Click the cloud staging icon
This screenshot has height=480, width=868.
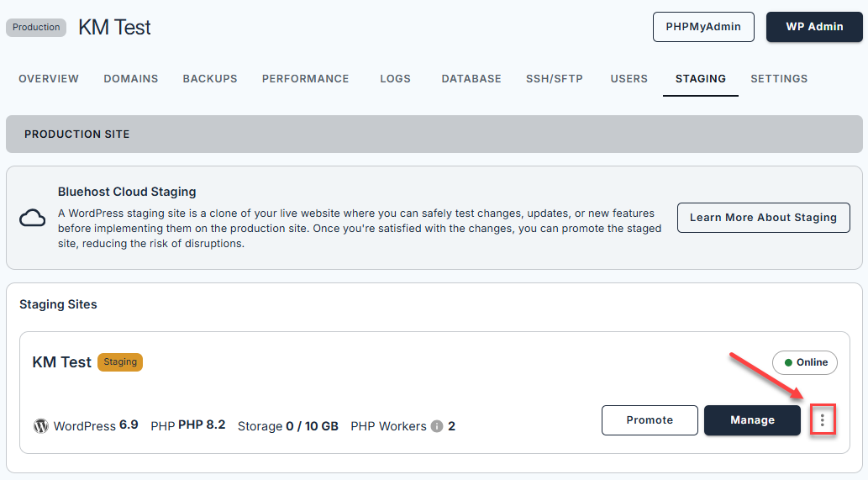33,219
